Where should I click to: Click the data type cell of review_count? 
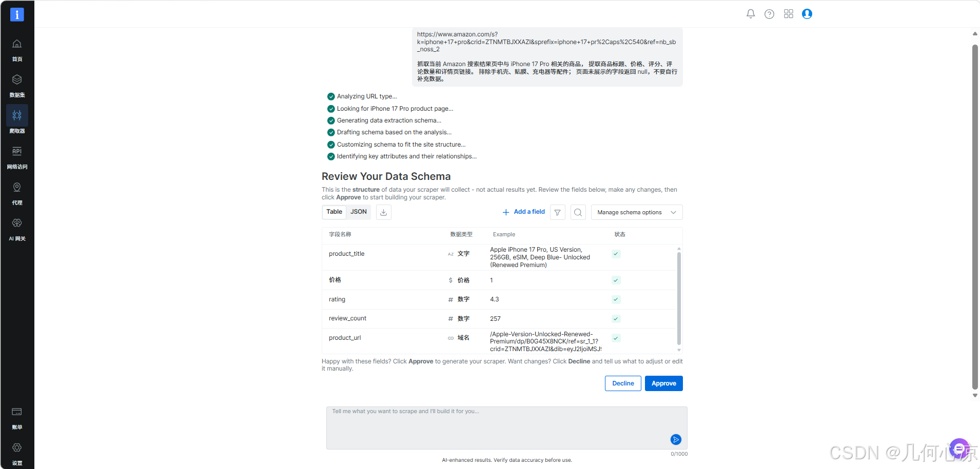(459, 319)
